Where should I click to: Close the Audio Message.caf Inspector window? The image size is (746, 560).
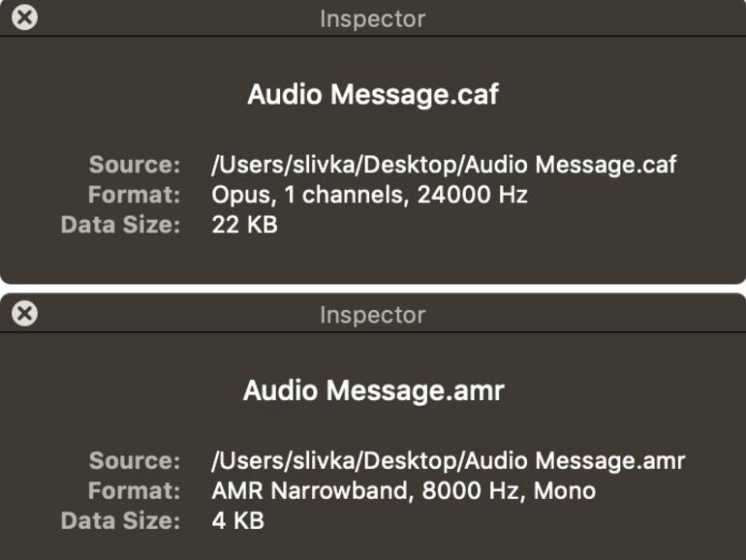(x=26, y=17)
